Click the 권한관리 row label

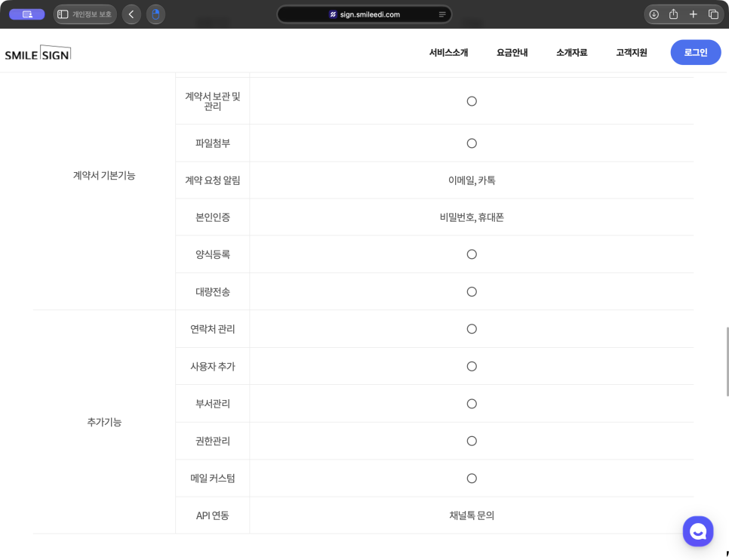[x=213, y=441]
